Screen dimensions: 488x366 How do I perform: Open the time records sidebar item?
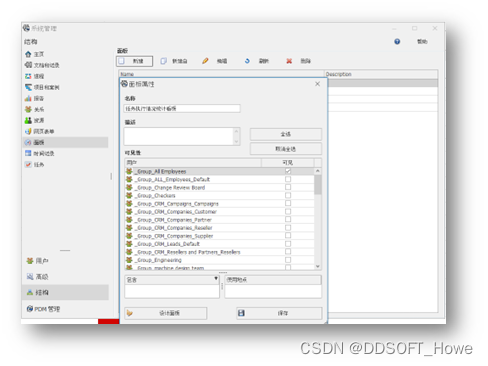tap(40, 153)
